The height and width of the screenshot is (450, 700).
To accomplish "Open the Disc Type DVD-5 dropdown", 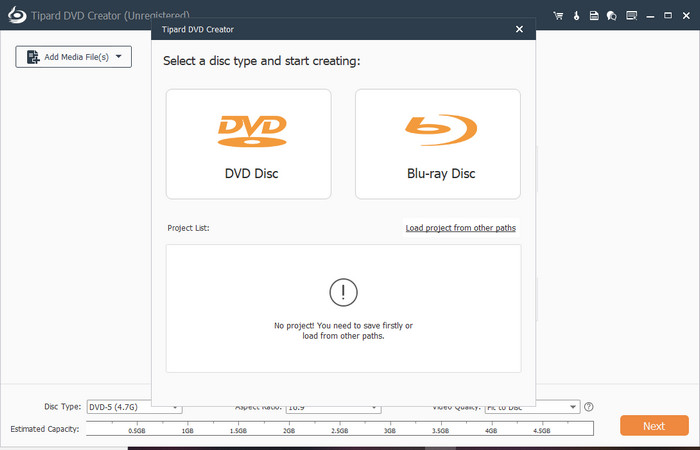I will point(134,407).
